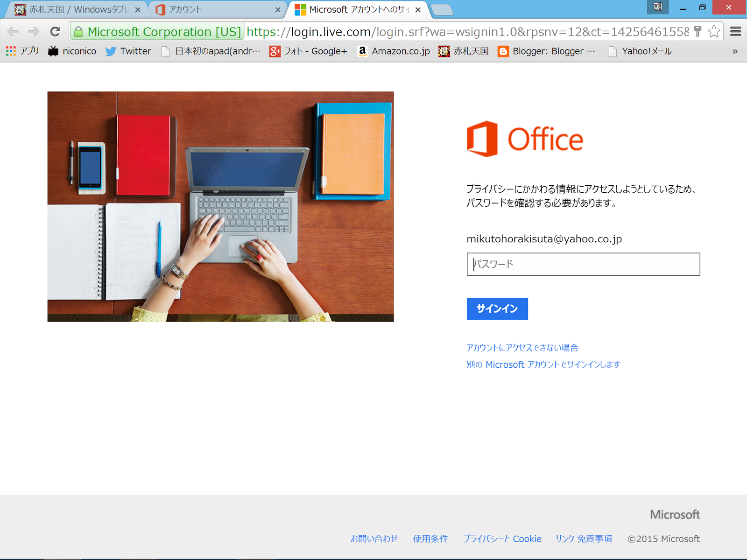The image size is (747, 560).
Task: Select the Microsoft アカウントへのサイ tab
Action: coord(358,10)
